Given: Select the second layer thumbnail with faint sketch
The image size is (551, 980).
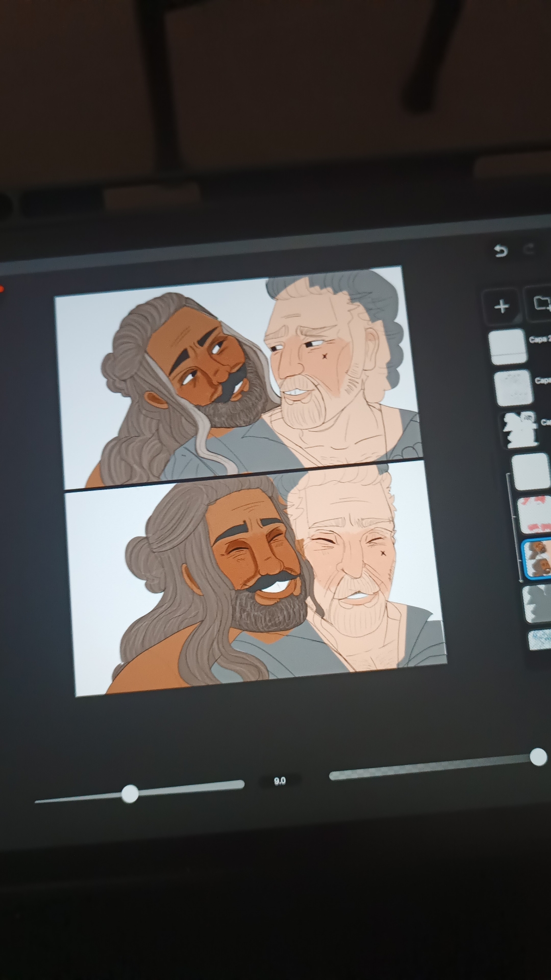Looking at the screenshot, I should coord(514,388).
